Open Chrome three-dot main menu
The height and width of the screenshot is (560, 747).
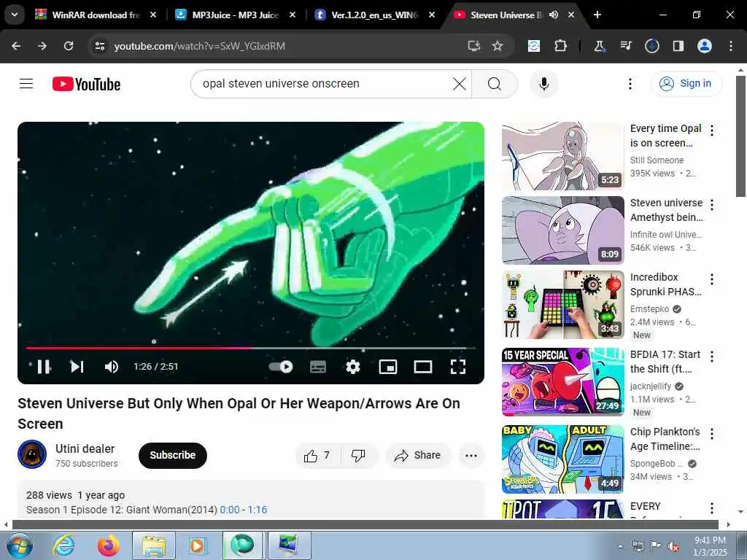click(731, 46)
